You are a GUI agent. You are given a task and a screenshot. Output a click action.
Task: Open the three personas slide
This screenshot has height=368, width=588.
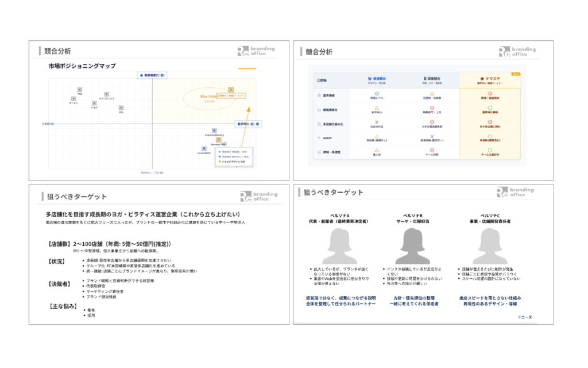click(x=423, y=254)
